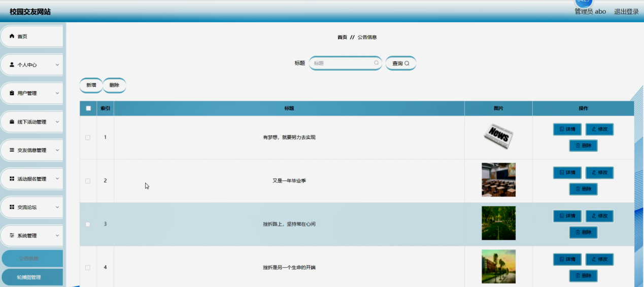
Task: Click the clipboard icon for 用户管理
Action: click(x=12, y=93)
